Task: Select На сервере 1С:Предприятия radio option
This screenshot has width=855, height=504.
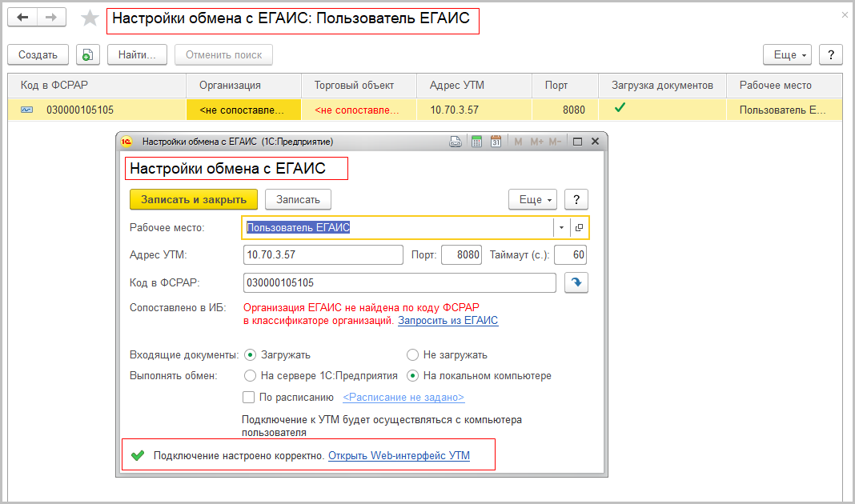Action: pyautogui.click(x=251, y=375)
